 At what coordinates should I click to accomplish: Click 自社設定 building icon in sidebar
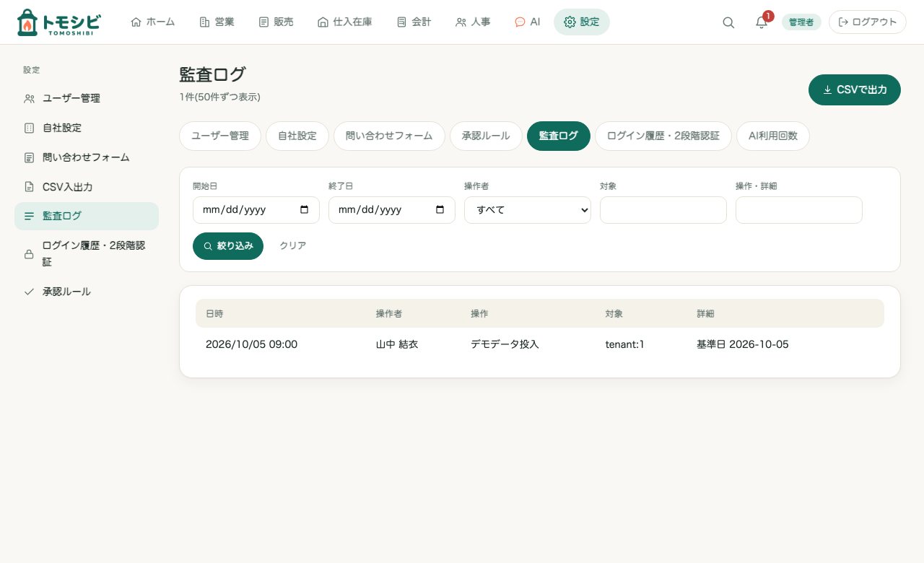point(29,128)
